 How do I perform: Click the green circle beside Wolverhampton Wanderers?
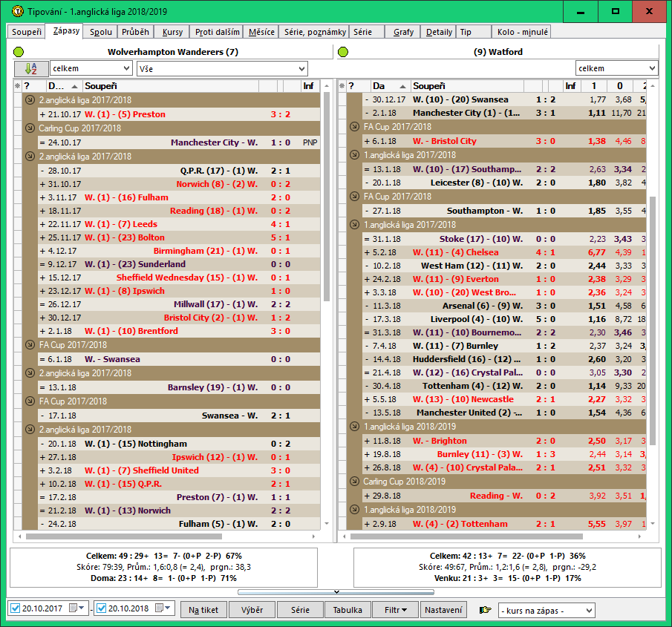click(19, 52)
